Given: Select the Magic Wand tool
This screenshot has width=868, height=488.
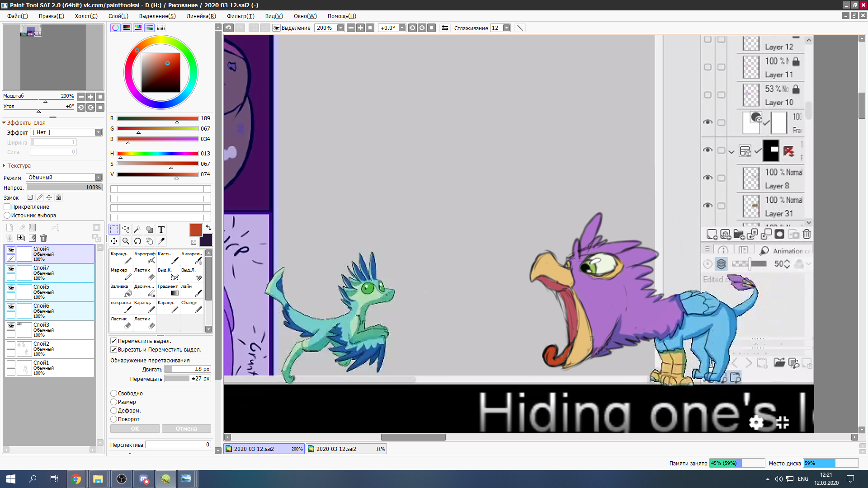Looking at the screenshot, I should point(137,230).
